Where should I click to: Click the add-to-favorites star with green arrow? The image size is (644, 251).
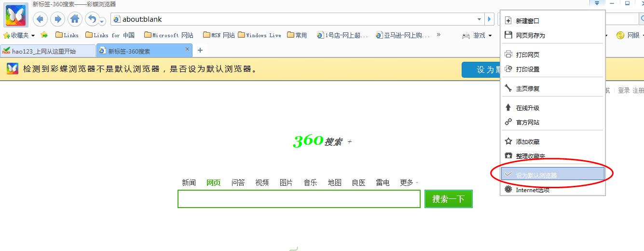click(x=44, y=35)
